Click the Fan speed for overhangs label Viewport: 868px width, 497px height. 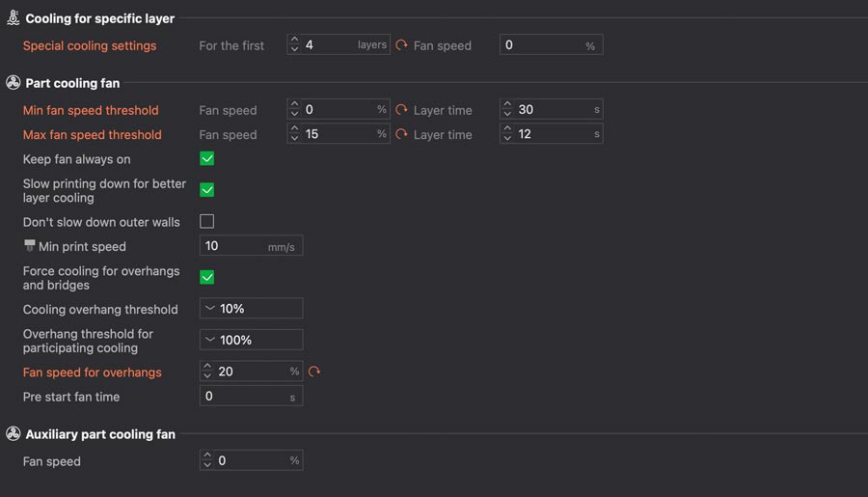(x=93, y=373)
